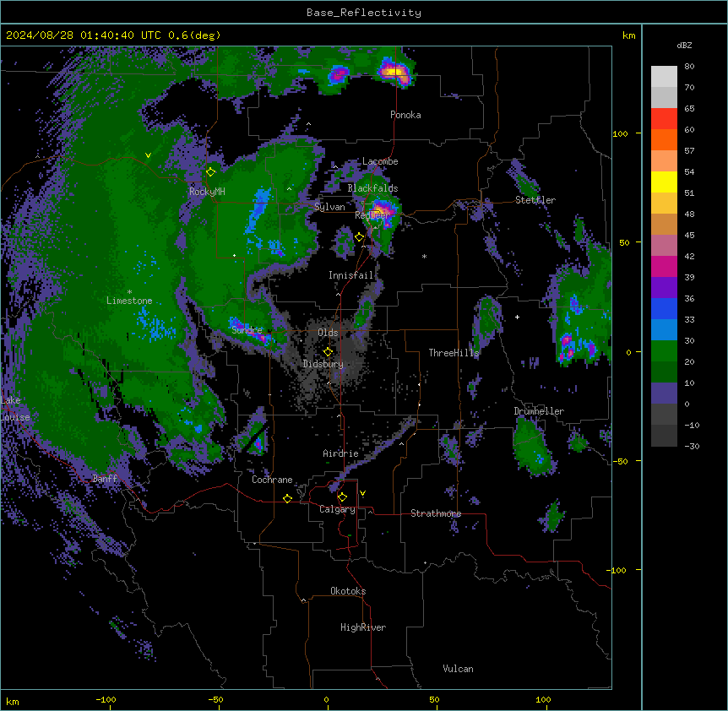Click the purple 39 dBZ legend swatch

664,288
